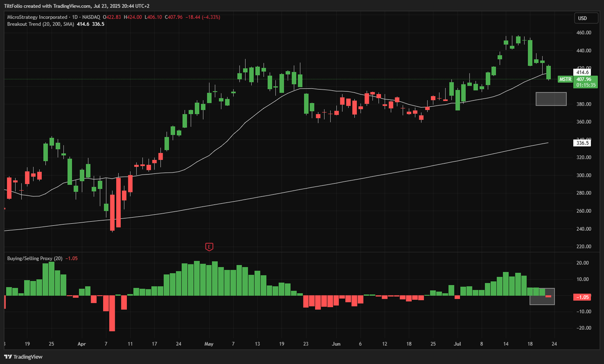Click the 01:15:35 bar countdown timer
The image size is (604, 364).
[584, 85]
